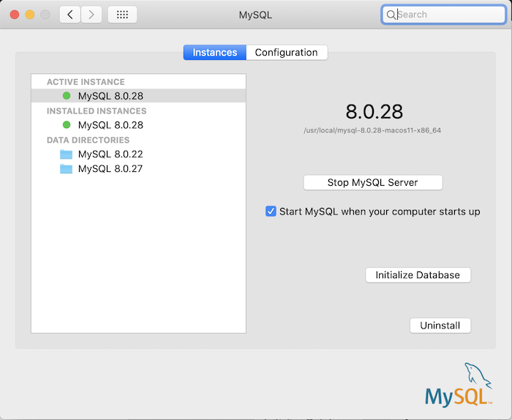Image resolution: width=512 pixels, height=420 pixels.
Task: Click the folder icon for MySQL 8.0.22
Action: (67, 154)
